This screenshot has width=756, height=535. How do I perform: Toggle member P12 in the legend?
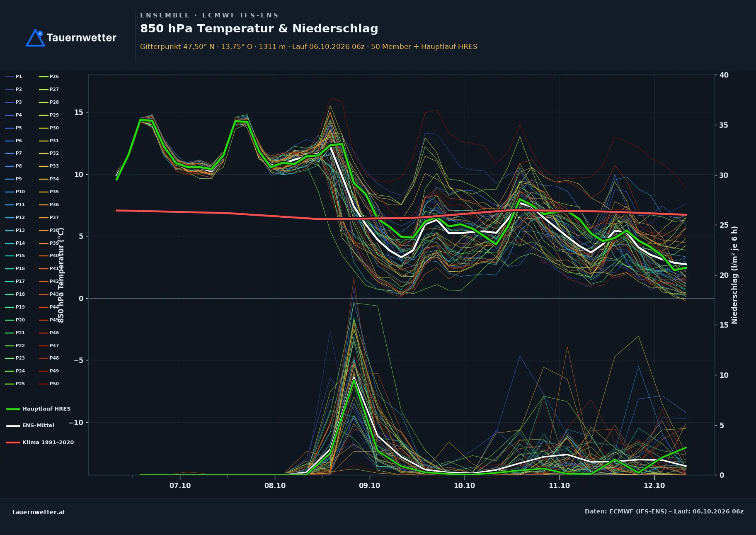pyautogui.click(x=15, y=218)
